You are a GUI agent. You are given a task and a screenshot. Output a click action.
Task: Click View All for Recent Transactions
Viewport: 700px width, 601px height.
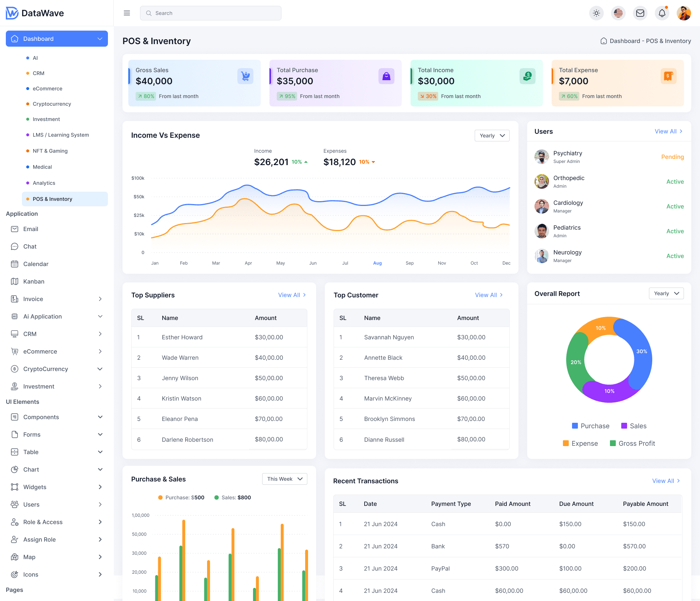[x=666, y=481]
